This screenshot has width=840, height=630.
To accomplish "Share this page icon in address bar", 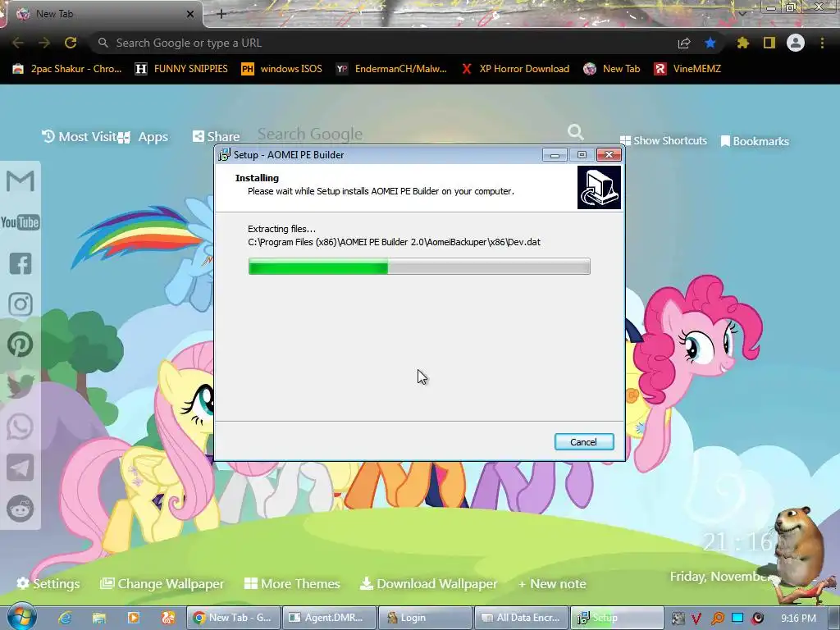I will (684, 43).
